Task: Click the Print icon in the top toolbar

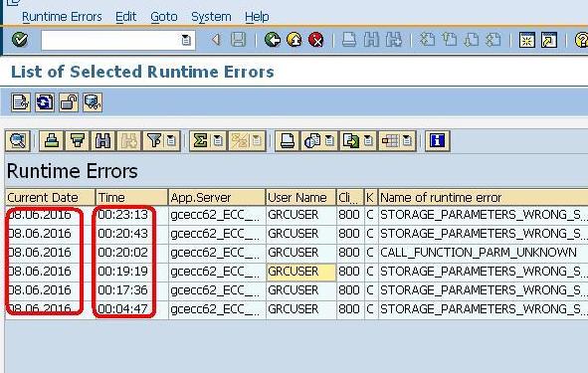Action: 349,40
